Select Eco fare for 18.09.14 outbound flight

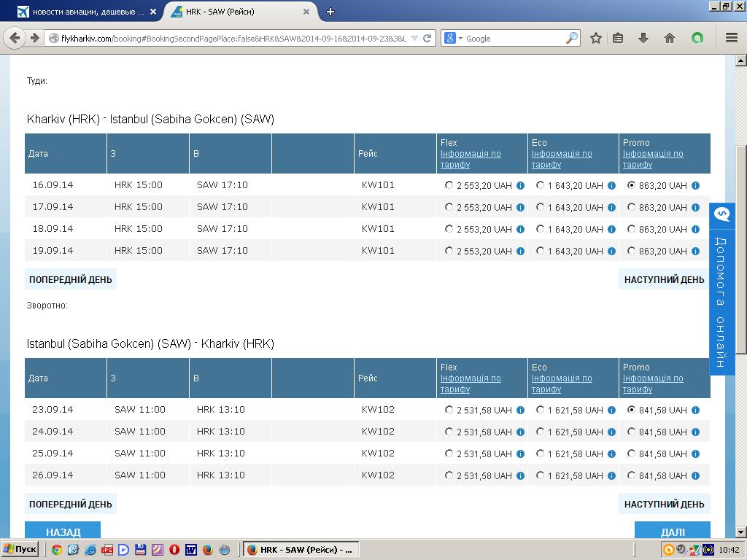click(540, 229)
